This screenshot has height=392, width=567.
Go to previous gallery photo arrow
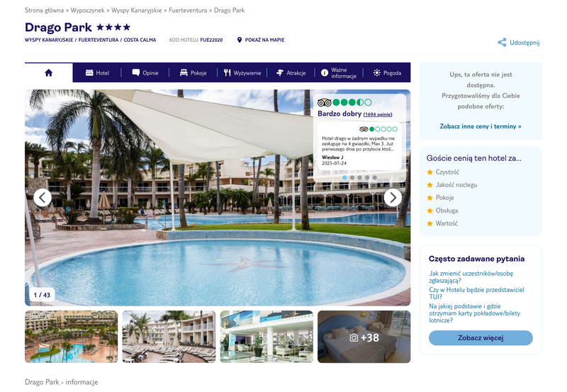(43, 198)
